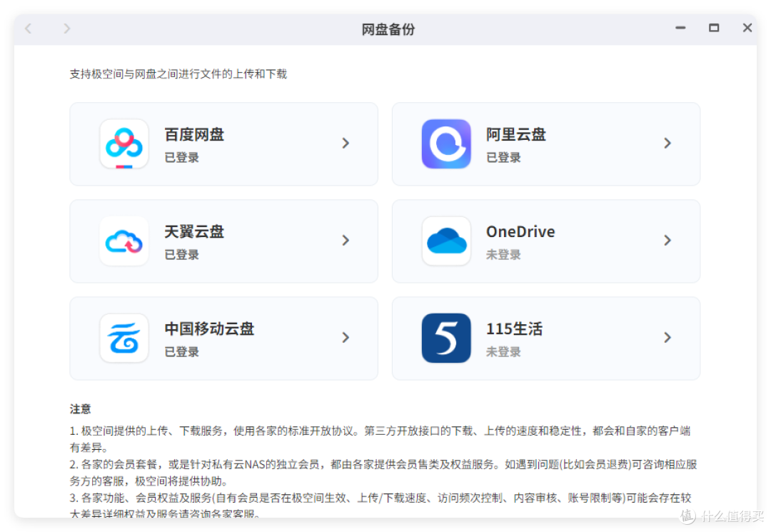The width and height of the screenshot is (771, 532).
Task: Select the 115生活 title text
Action: coord(514,329)
